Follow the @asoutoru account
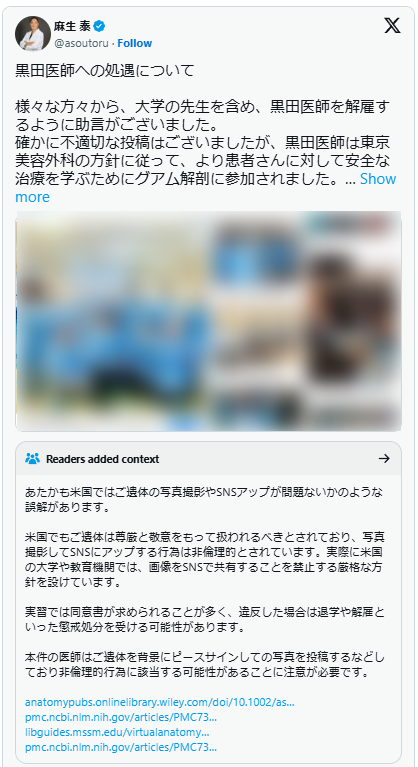Viewport: 418px width, 767px height. 134,43
